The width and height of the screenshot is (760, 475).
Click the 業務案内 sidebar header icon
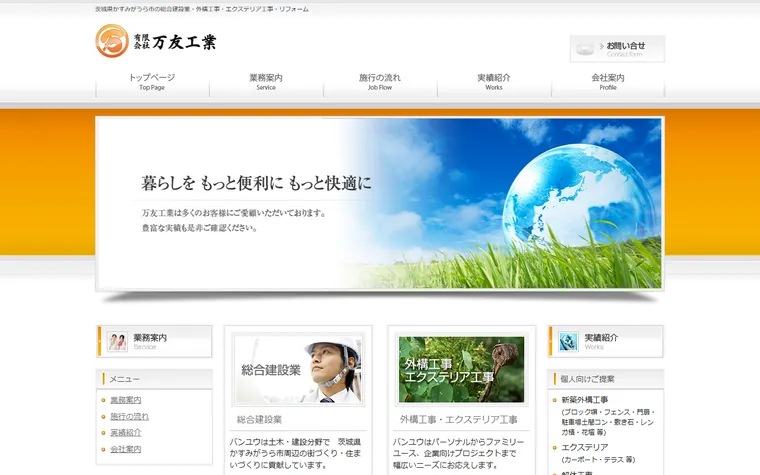[117, 342]
